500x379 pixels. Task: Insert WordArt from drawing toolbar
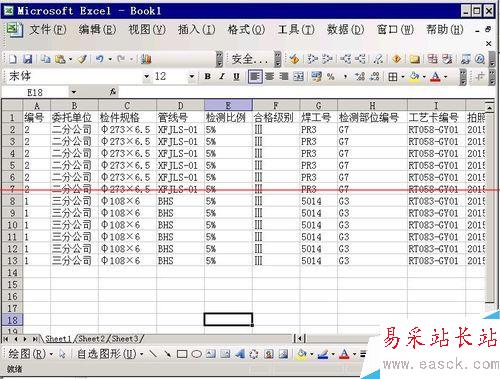[x=239, y=354]
